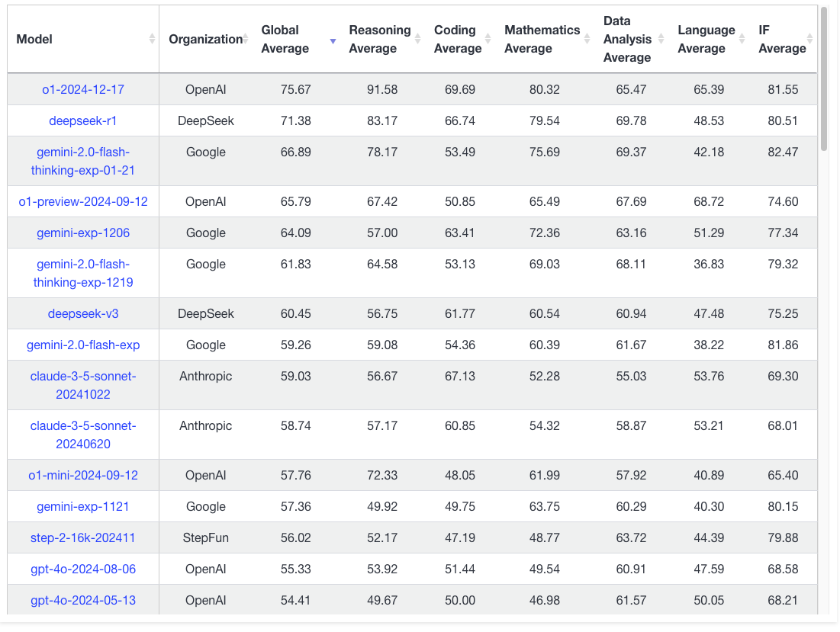Sort by Mathematics Average arrows

587,39
